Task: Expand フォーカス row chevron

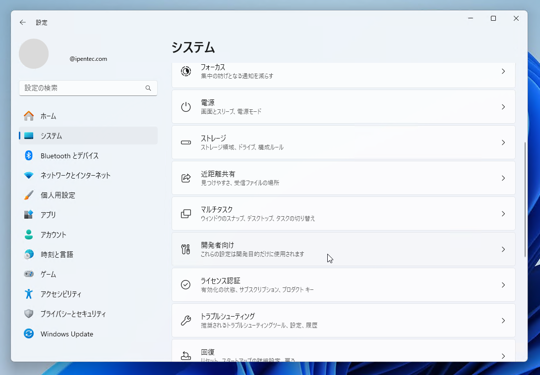Action: (x=503, y=71)
